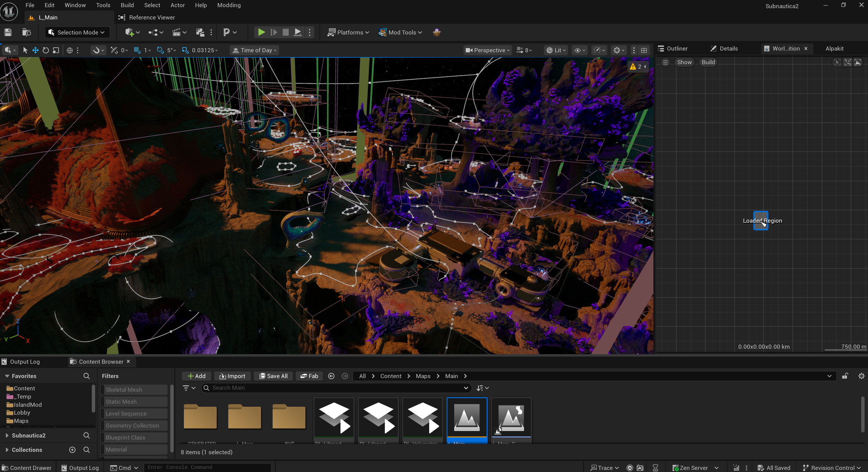Click the Import button in Content Browser

point(232,376)
